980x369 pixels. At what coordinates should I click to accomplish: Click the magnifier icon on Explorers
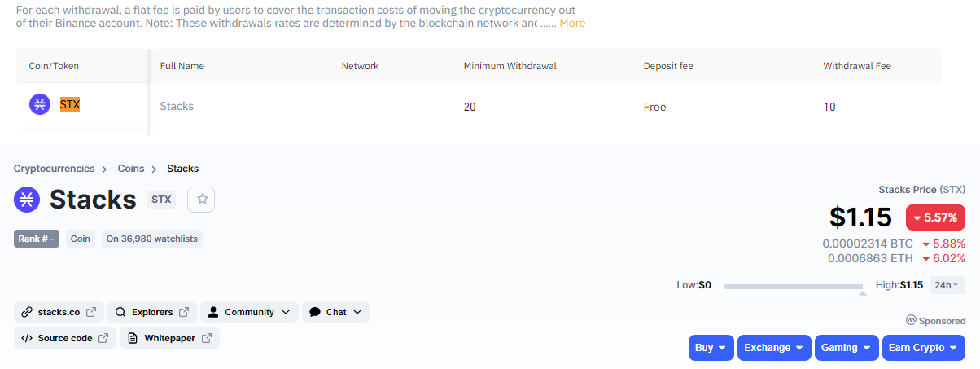pos(120,312)
